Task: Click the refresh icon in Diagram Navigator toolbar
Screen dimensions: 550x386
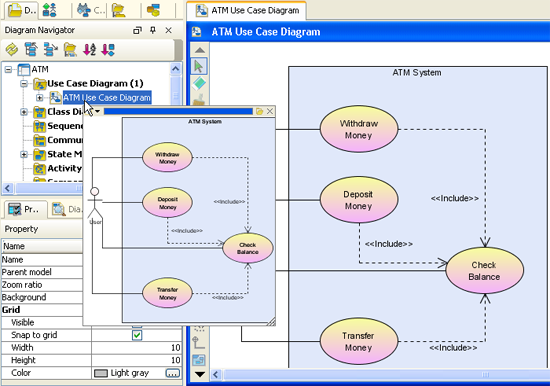Action: pos(12,49)
